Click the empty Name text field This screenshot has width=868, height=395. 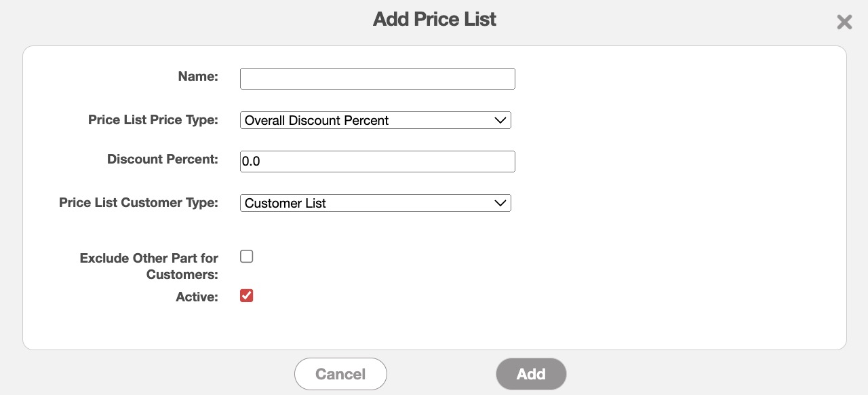tap(377, 79)
